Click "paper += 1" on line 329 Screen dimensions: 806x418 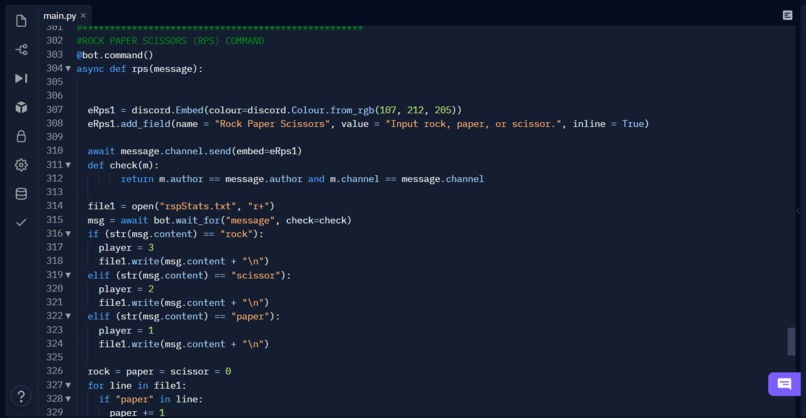(137, 412)
